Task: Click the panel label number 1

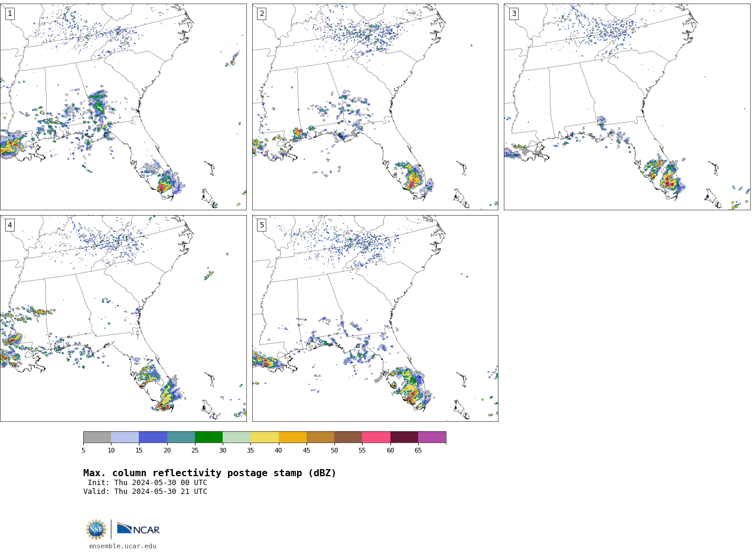Action: pyautogui.click(x=9, y=14)
